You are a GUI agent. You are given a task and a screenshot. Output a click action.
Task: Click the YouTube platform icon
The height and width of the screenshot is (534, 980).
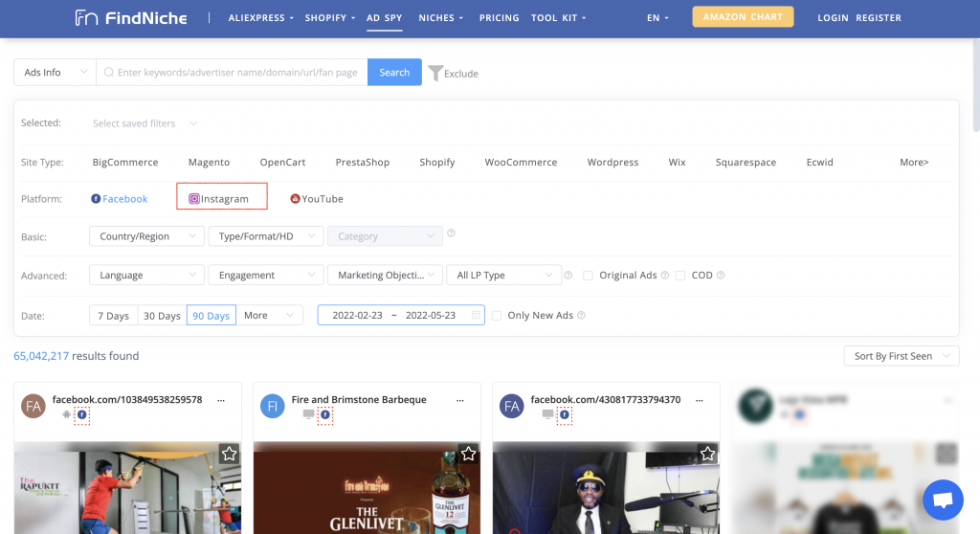[x=295, y=198]
